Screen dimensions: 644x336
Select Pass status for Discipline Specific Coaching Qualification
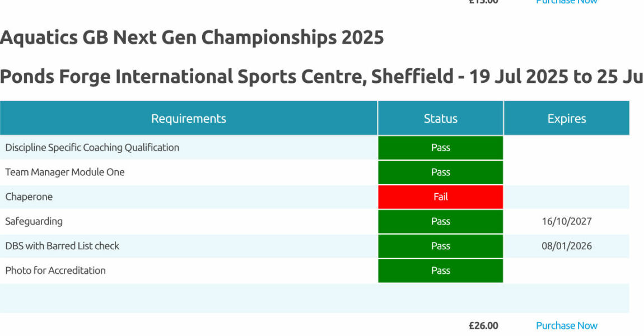click(x=440, y=148)
